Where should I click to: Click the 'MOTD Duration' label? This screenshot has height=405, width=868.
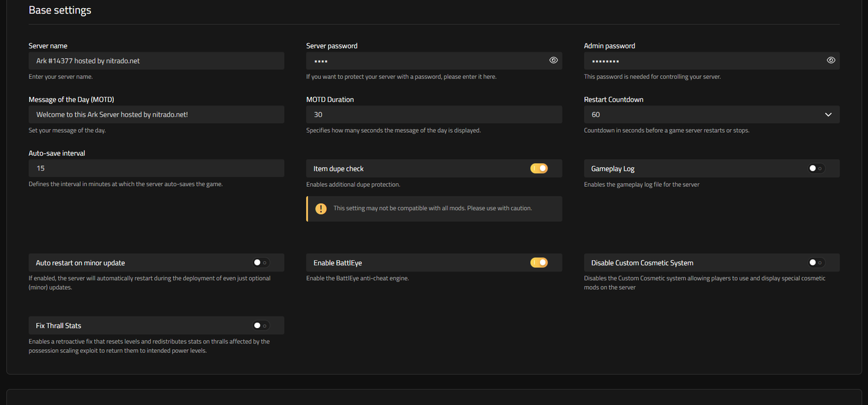(330, 99)
